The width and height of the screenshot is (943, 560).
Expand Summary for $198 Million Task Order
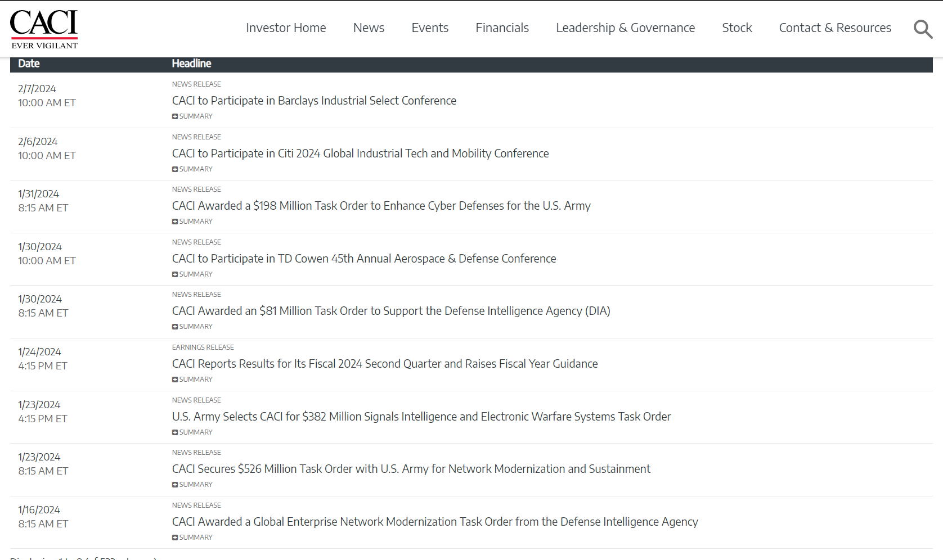[x=192, y=222]
